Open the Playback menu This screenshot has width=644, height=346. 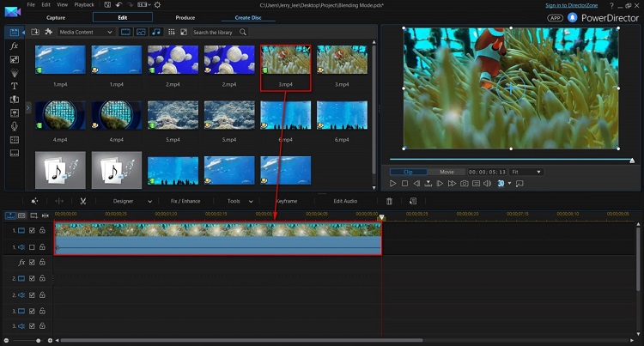[84, 4]
